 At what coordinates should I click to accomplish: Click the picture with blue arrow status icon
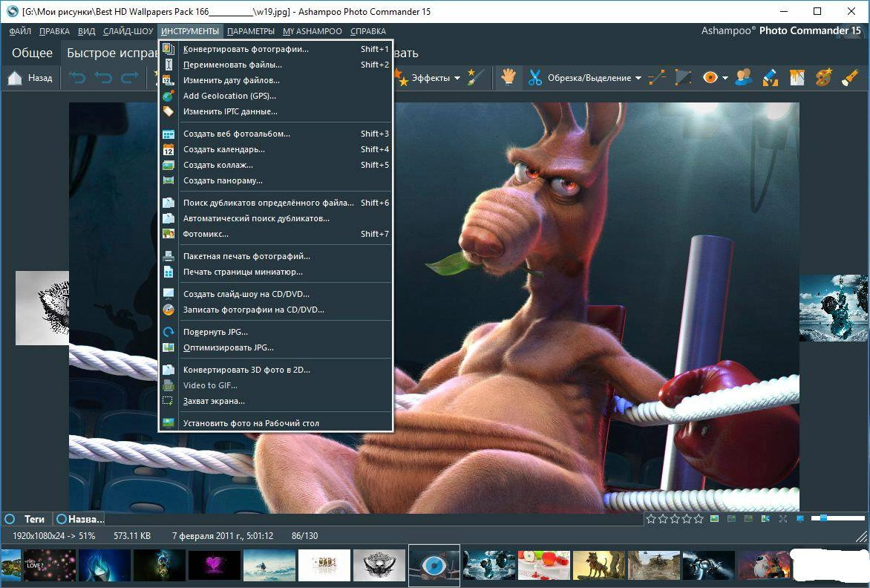tap(765, 519)
